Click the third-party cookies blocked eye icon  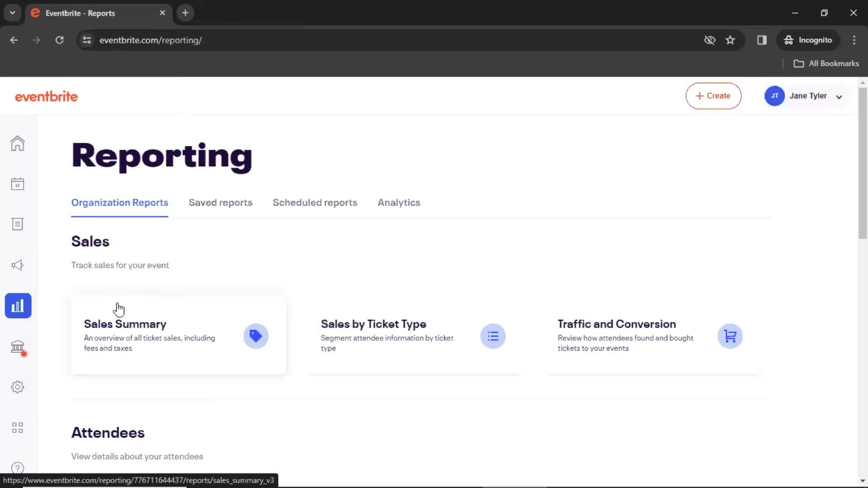710,40
